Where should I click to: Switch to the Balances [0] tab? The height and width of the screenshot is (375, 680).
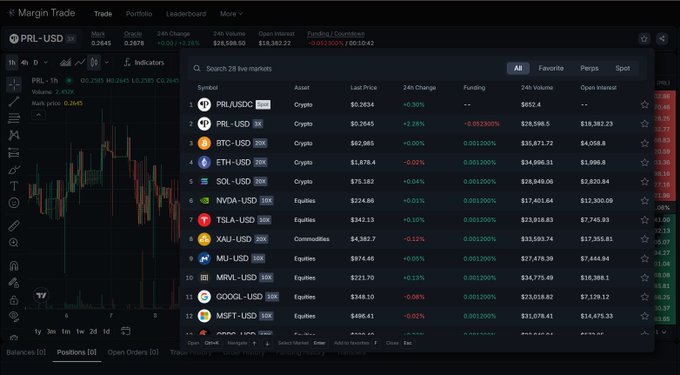pos(26,352)
